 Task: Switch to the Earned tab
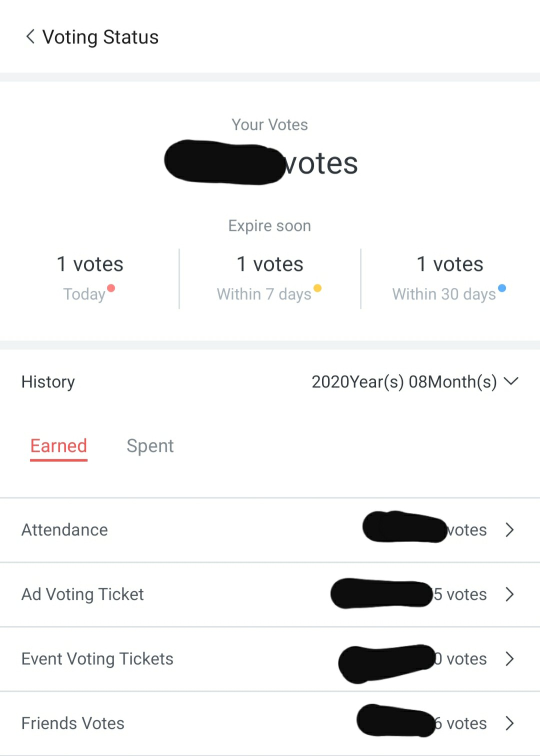coord(58,446)
